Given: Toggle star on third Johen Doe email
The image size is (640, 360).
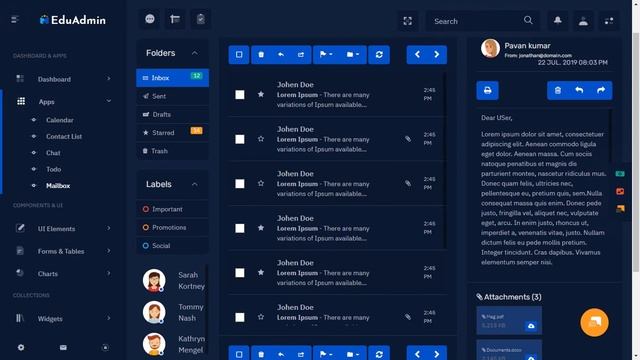Looking at the screenshot, I should pyautogui.click(x=261, y=183).
